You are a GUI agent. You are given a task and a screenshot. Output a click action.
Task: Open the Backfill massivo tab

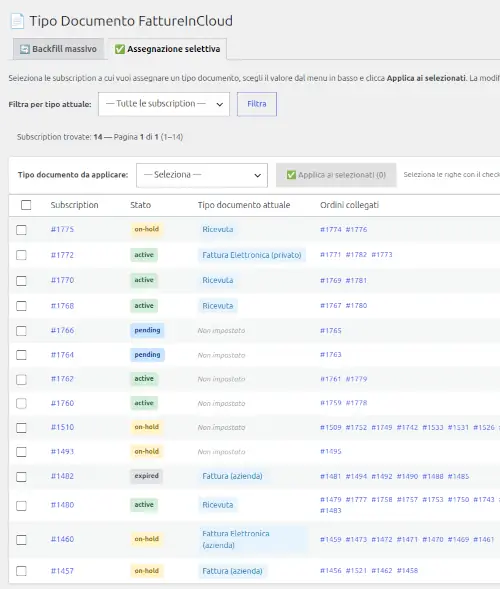(x=58, y=49)
